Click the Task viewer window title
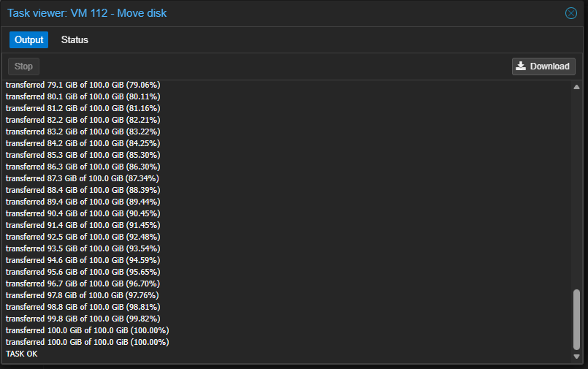Screen dimensions: 588x369 [87, 13]
